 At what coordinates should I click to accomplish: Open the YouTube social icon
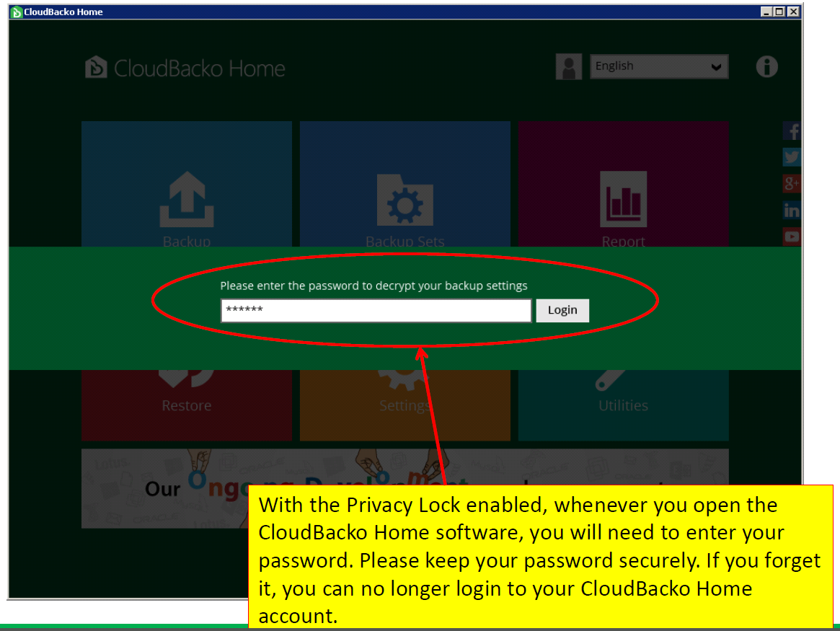[792, 237]
